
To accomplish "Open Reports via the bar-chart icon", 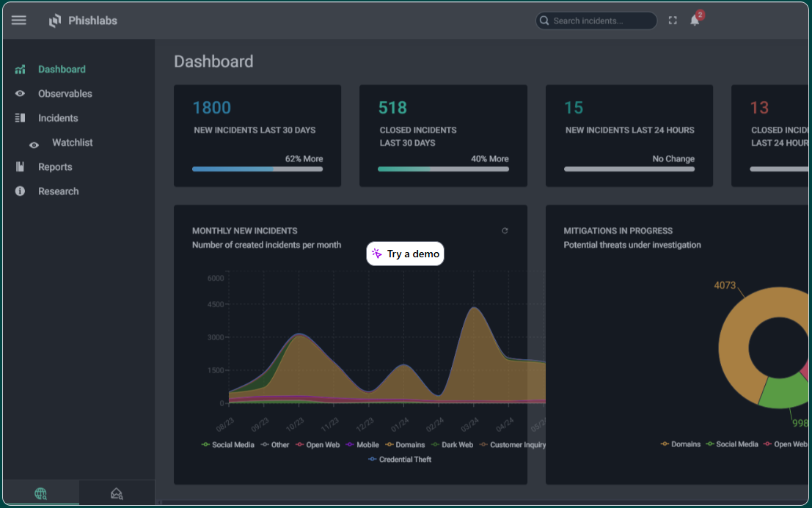I will click(20, 166).
